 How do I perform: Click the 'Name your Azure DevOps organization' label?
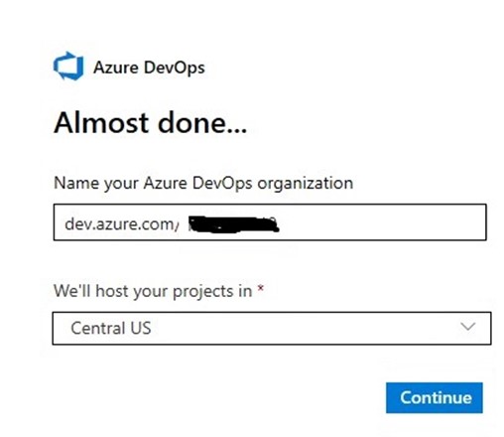pos(203,184)
